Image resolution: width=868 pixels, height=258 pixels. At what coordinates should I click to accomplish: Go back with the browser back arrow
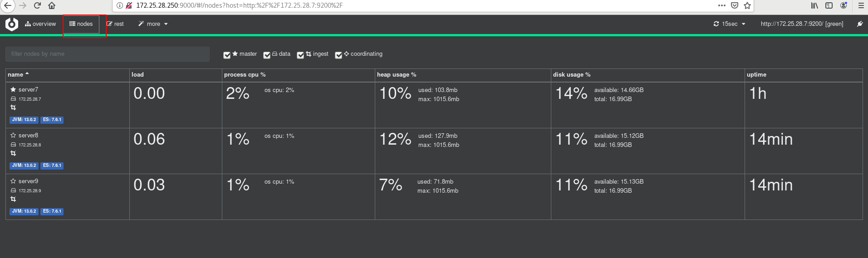pyautogui.click(x=7, y=5)
